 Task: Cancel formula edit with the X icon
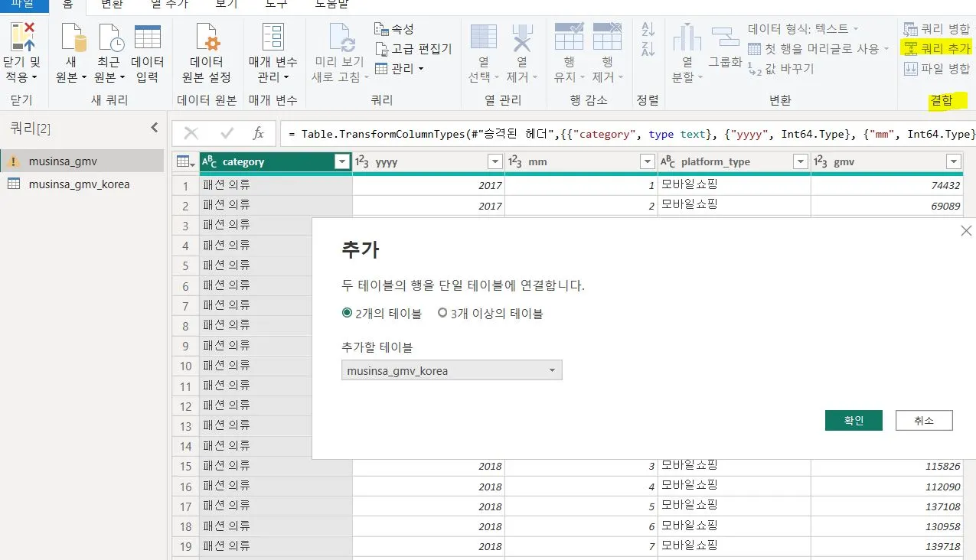pyautogui.click(x=191, y=133)
